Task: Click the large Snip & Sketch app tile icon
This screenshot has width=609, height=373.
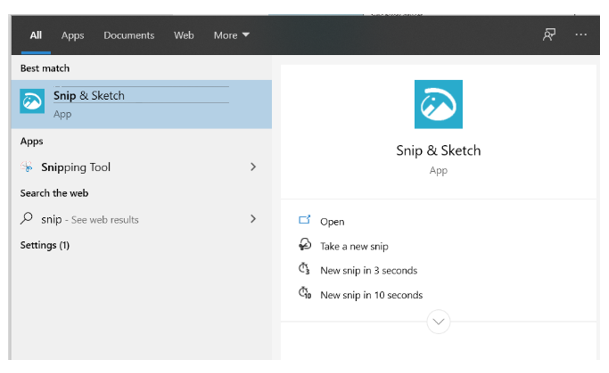Action: click(x=438, y=104)
